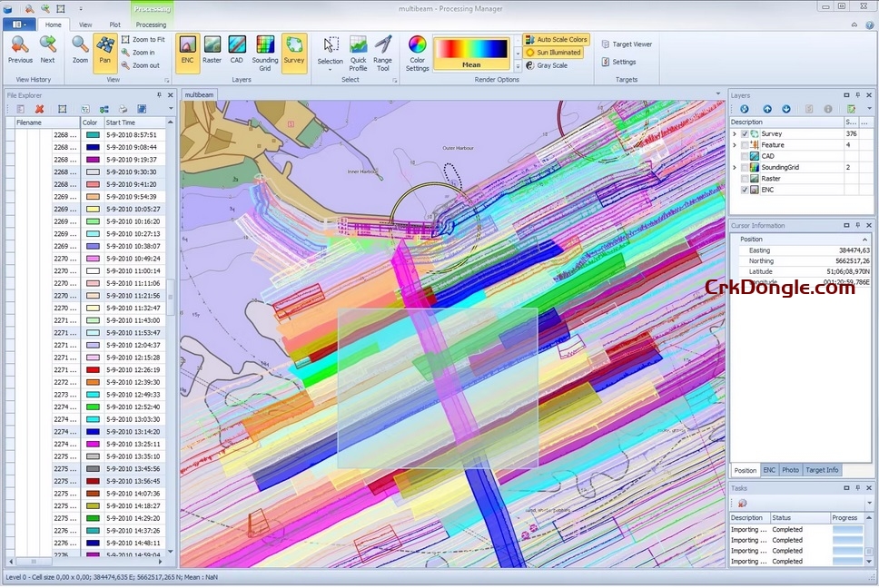
Task: Open the Mean dropdown in Render Options
Action: click(471, 64)
